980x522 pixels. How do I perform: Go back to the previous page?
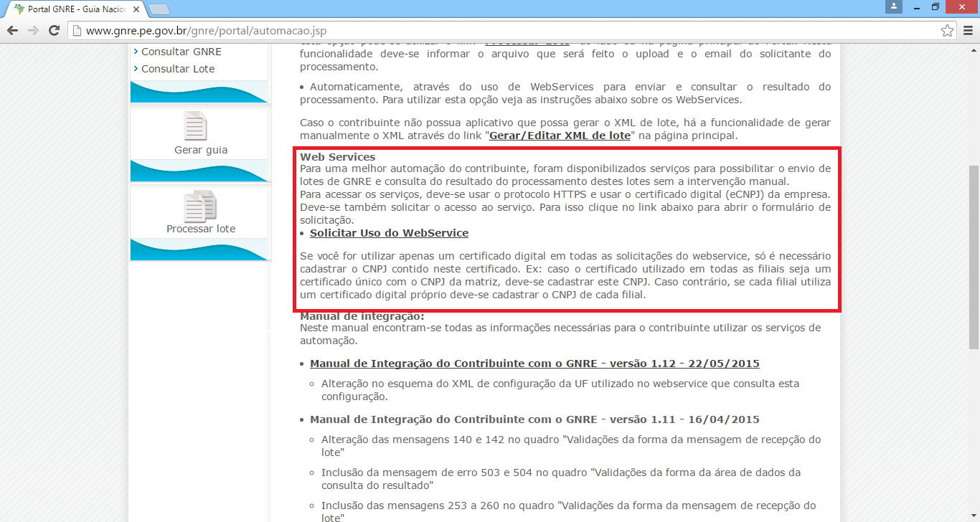point(12,31)
